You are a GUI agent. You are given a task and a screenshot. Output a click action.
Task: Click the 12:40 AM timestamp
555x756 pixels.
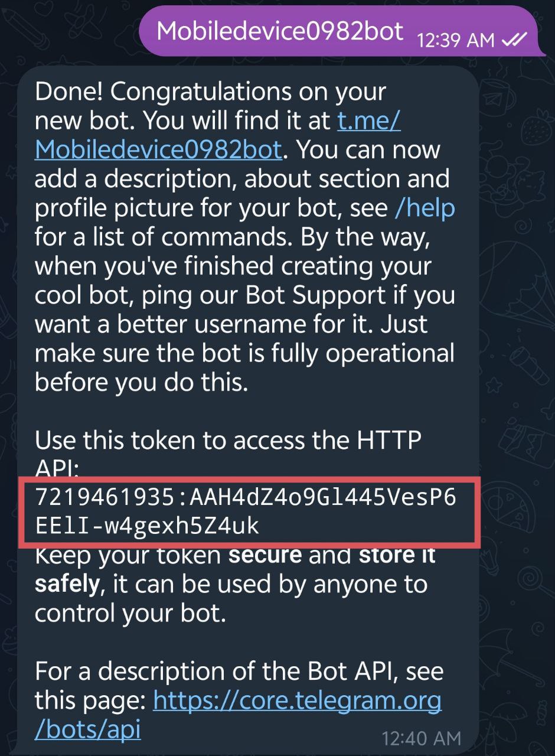(x=421, y=738)
